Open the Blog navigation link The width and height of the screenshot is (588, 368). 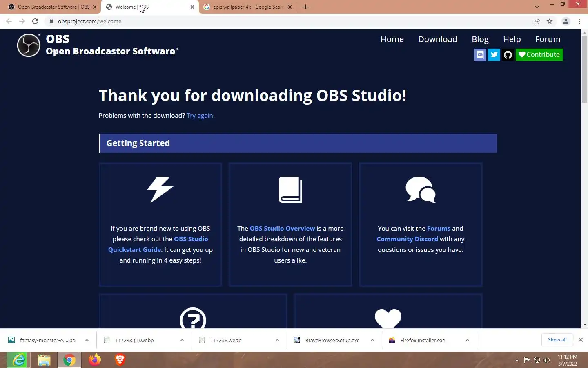(x=480, y=39)
